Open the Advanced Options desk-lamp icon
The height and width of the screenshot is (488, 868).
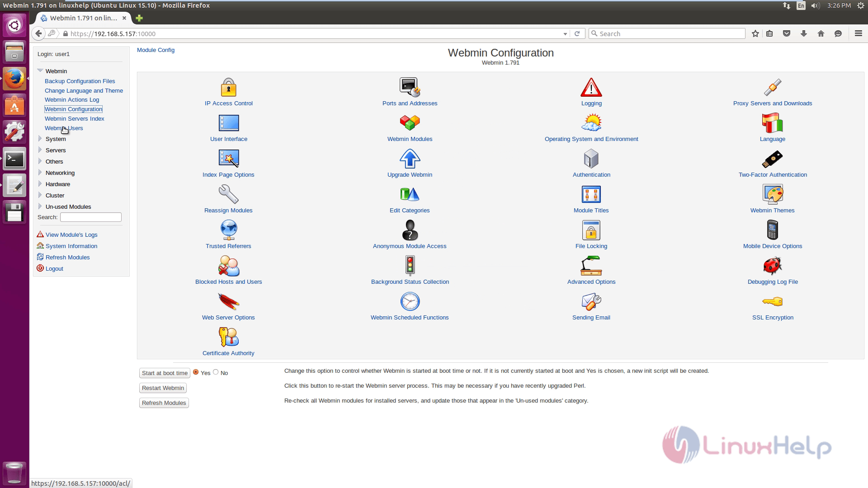click(x=591, y=266)
